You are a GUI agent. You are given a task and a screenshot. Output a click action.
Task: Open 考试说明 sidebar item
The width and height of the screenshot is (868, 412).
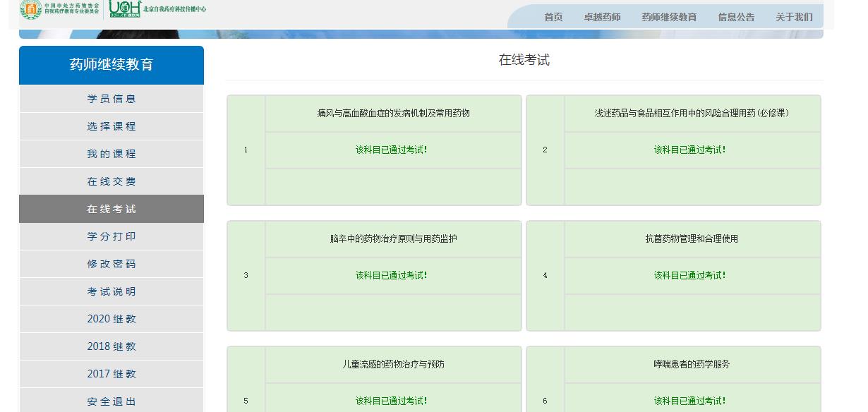(x=111, y=291)
